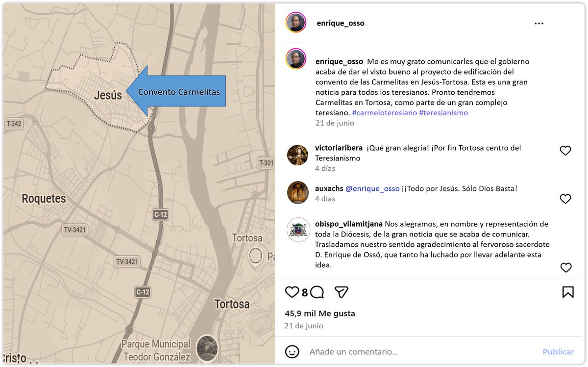The height and width of the screenshot is (367, 588).
Task: Open the #teresianismo hashtag
Action: (443, 113)
